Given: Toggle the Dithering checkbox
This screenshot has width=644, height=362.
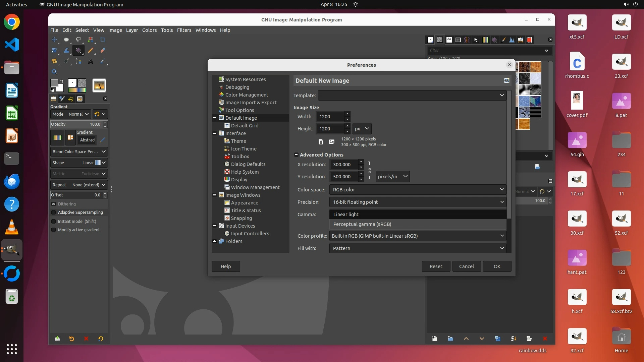Looking at the screenshot, I should (54, 204).
